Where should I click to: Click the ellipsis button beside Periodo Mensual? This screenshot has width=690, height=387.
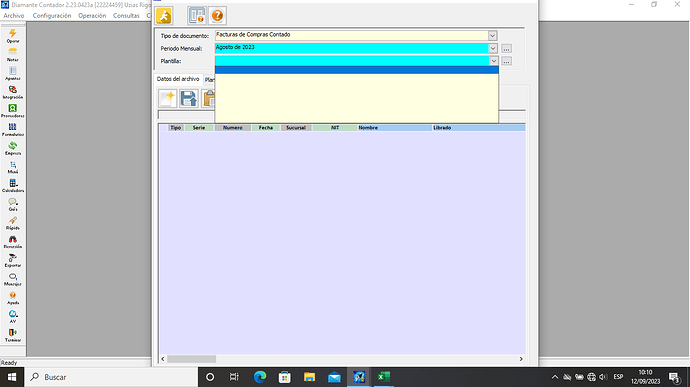[x=506, y=48]
